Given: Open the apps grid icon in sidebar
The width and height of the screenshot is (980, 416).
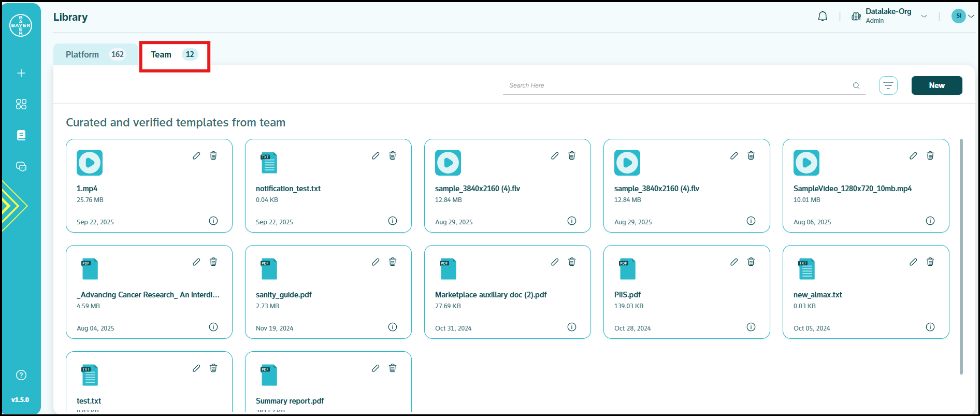Looking at the screenshot, I should [21, 104].
